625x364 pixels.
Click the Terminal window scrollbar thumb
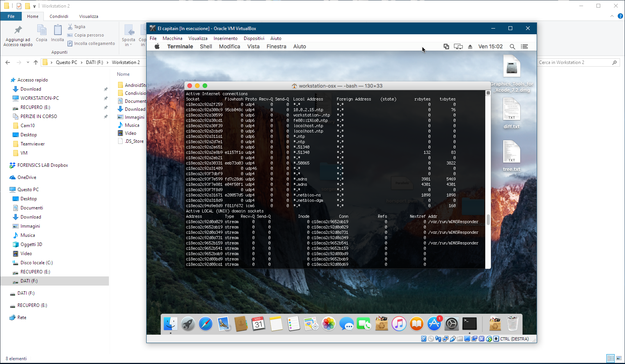(x=488, y=220)
